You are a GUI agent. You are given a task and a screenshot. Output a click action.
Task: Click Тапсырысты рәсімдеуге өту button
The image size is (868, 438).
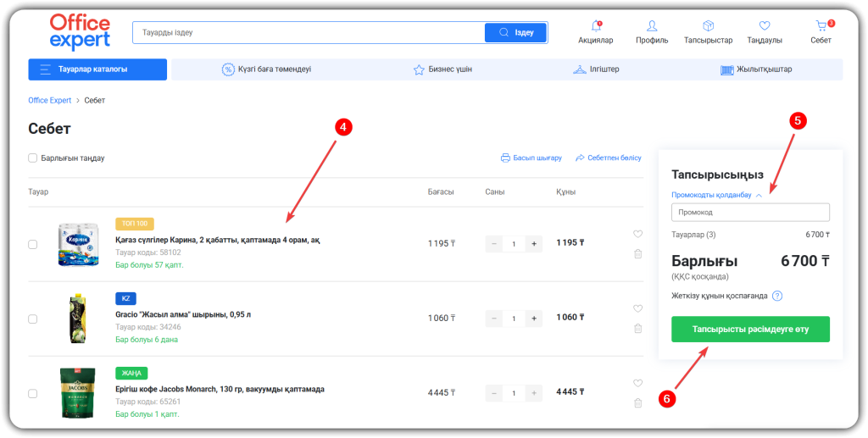coord(750,329)
